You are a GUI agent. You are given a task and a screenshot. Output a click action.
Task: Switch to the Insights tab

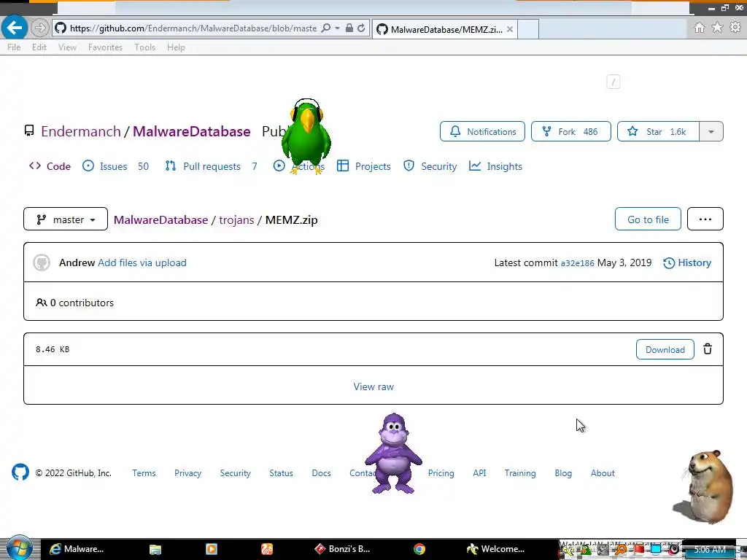[495, 166]
